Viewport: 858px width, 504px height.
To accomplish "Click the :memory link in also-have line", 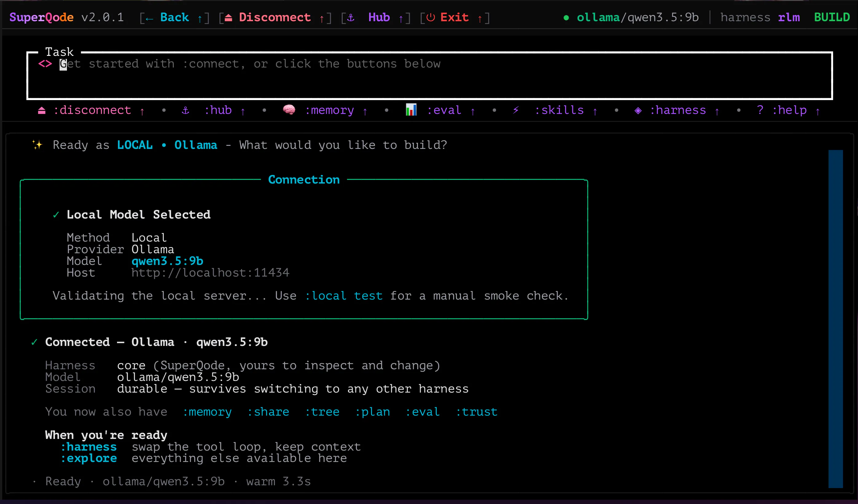I will (207, 412).
